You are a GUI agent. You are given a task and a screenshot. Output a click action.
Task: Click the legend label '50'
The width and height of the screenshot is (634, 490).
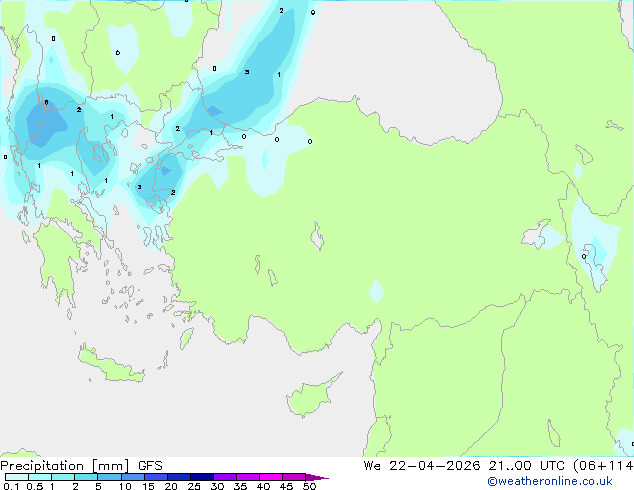pyautogui.click(x=309, y=486)
